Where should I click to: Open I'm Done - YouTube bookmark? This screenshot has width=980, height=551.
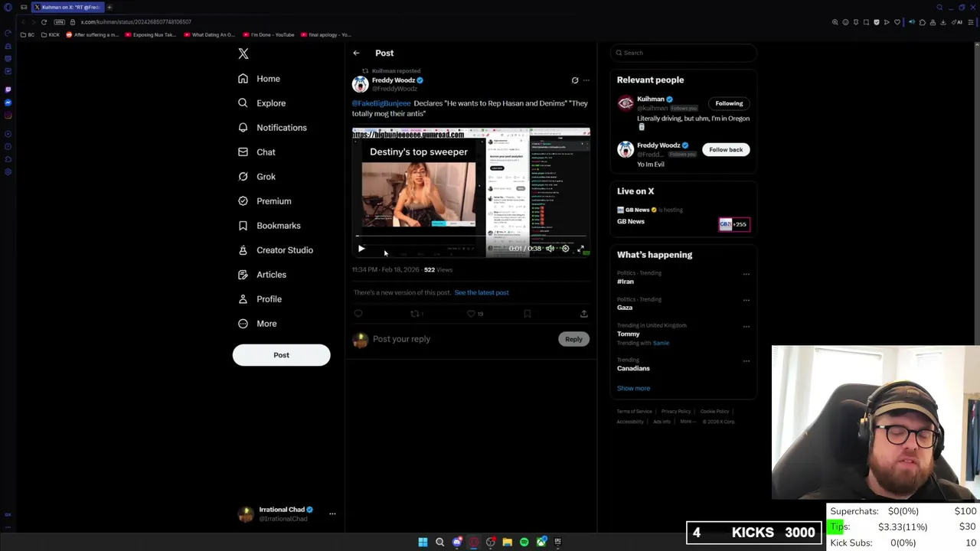pos(269,34)
